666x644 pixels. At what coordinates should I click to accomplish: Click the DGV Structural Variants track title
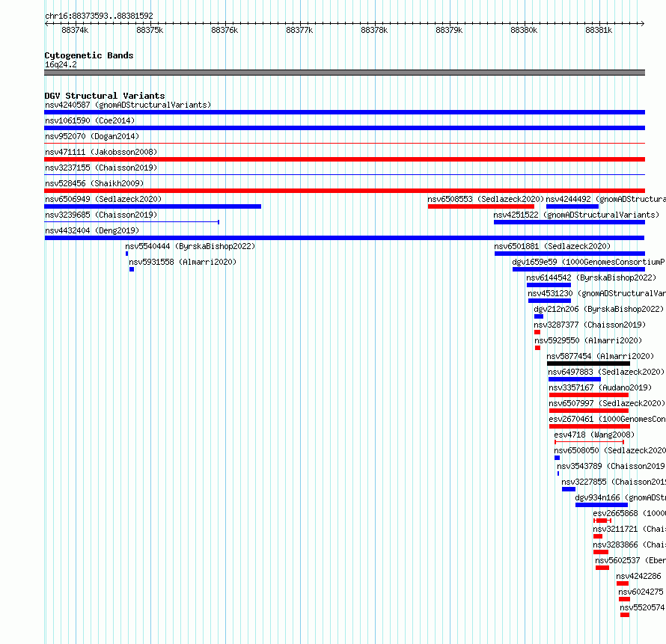click(x=105, y=96)
